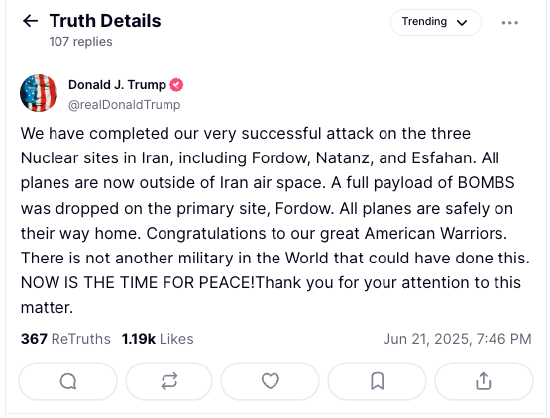The image size is (550, 418).
Task: View Donald J. Trump's profile avatar
Action: pyautogui.click(x=39, y=93)
